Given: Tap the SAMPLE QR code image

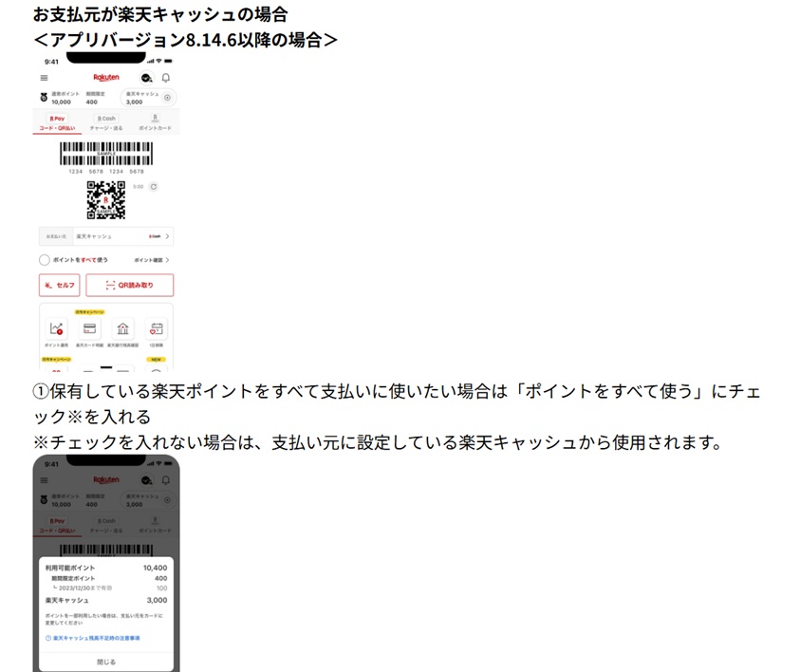Looking at the screenshot, I should point(106,200).
